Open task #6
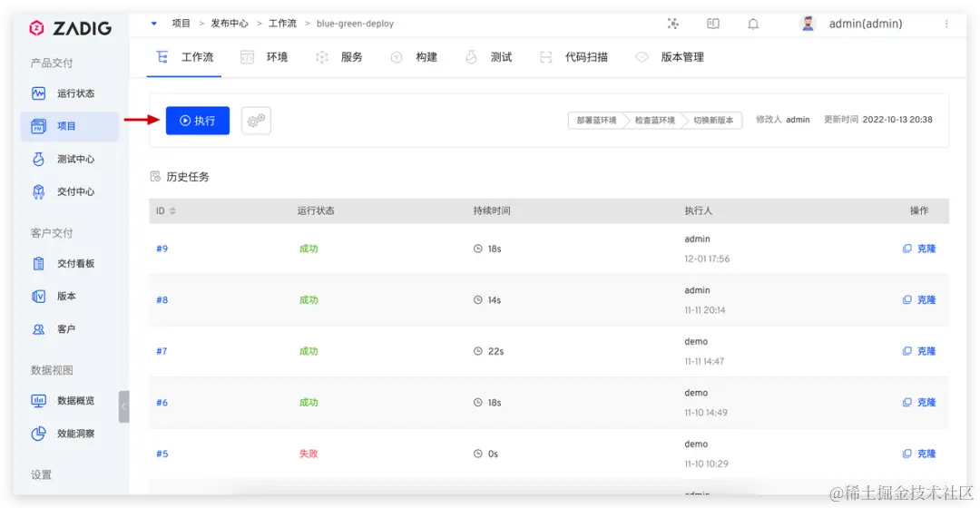 point(162,403)
